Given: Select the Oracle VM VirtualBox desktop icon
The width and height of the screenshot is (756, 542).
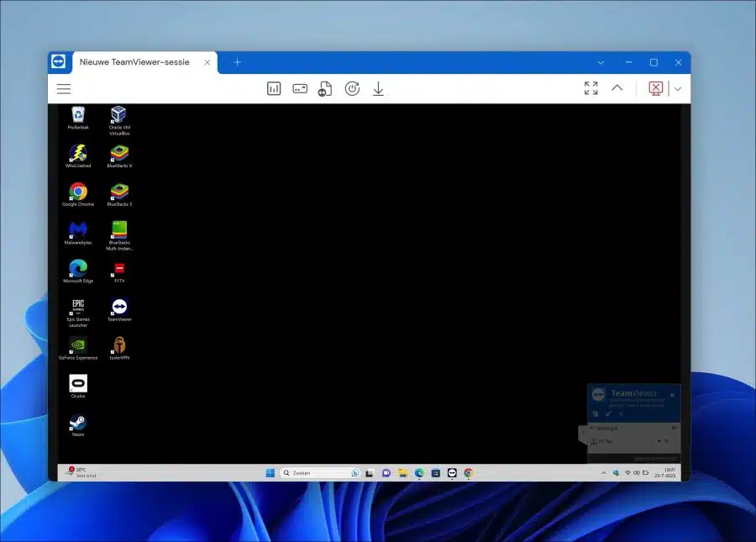Looking at the screenshot, I should point(119,120).
